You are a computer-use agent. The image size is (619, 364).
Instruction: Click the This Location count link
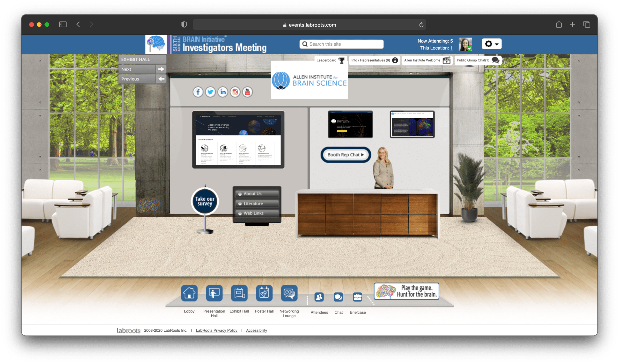click(451, 48)
